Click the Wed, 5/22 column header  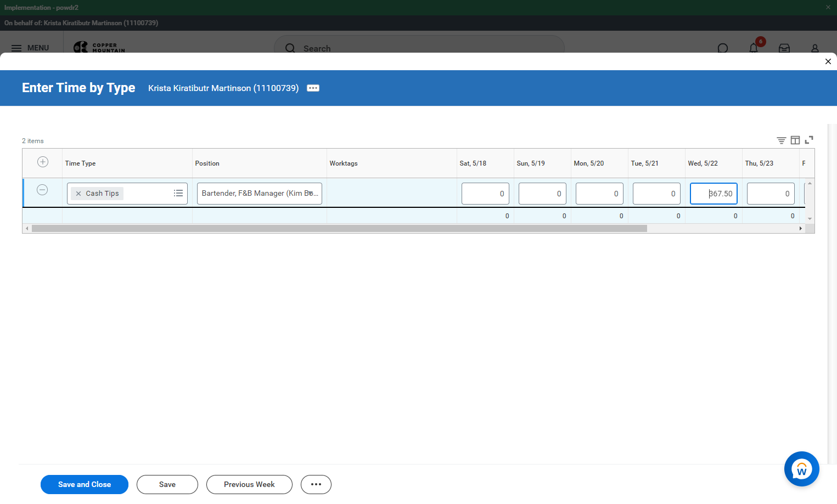(x=714, y=163)
